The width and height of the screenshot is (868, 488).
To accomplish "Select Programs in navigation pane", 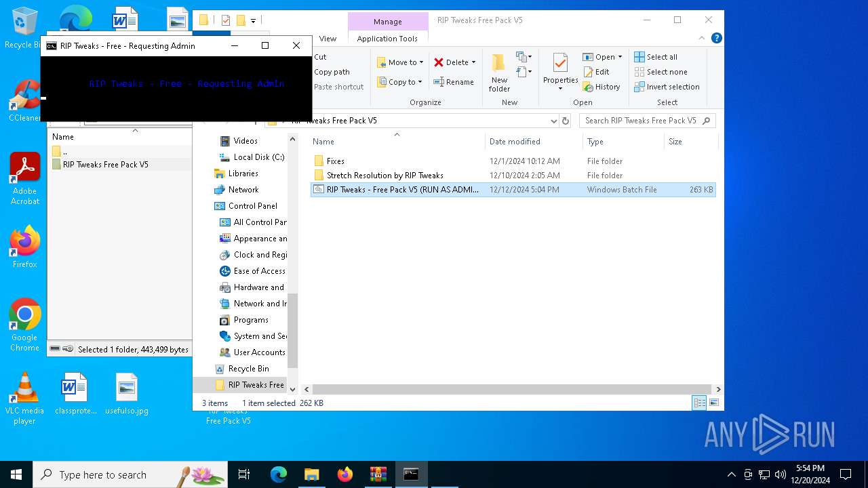I will tap(250, 320).
